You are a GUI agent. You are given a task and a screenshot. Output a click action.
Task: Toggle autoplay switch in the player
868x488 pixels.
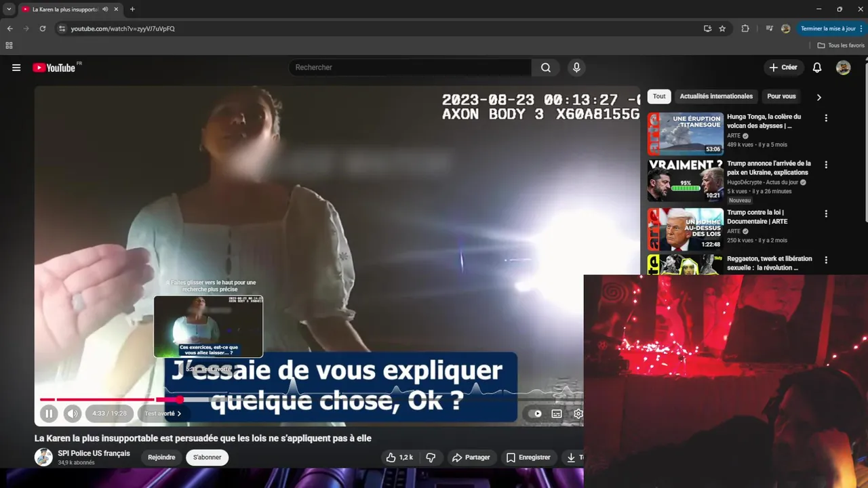[x=536, y=413]
